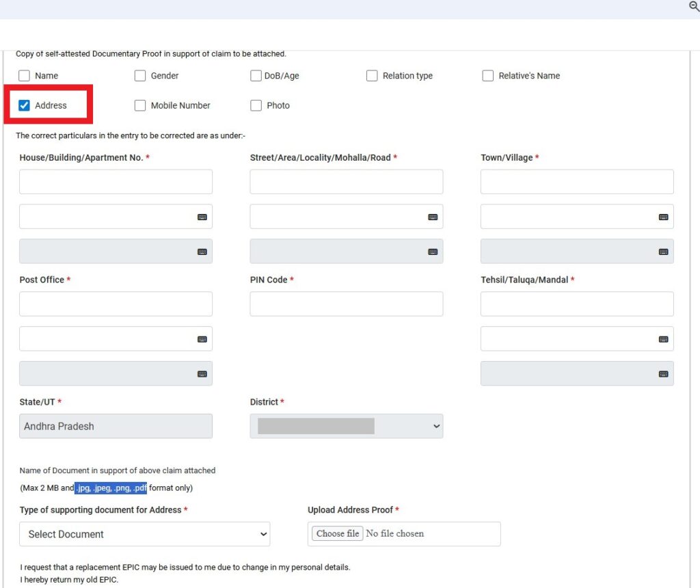The width and height of the screenshot is (700, 588).
Task: Open virtual keyboard beside second House/Building field
Action: pyautogui.click(x=202, y=216)
